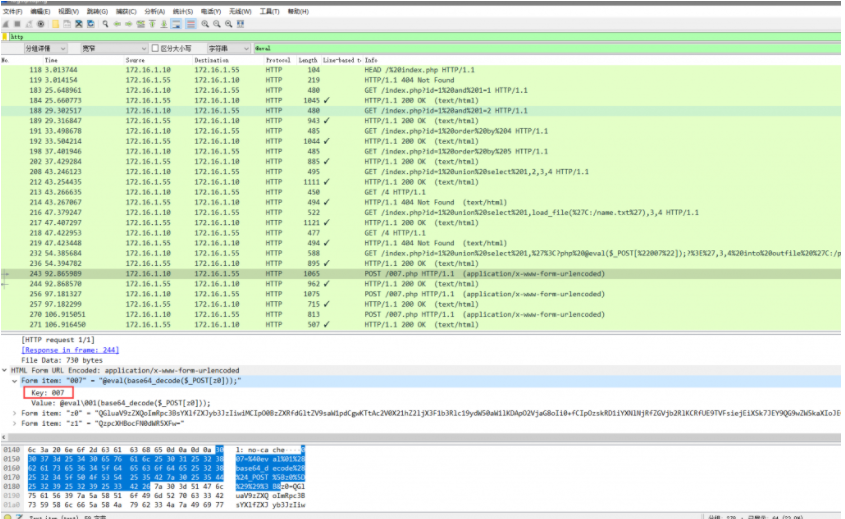Screen dimensions: 845x519
Task: Go back in packet history
Action: click(117, 24)
